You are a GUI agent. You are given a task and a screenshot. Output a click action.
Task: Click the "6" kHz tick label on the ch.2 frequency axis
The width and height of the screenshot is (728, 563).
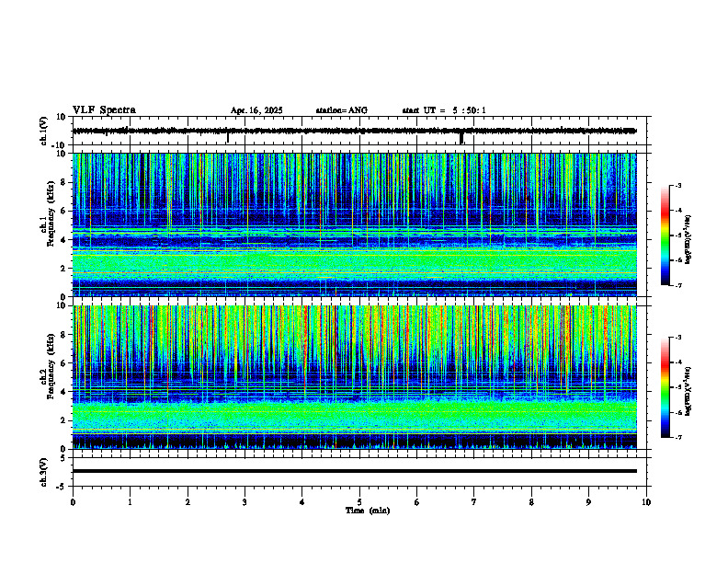tap(64, 363)
